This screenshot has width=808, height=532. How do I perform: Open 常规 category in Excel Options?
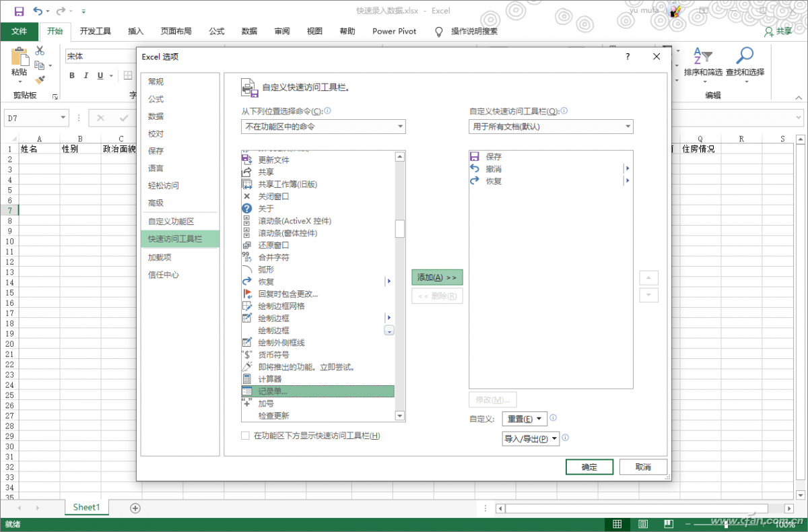[180, 81]
